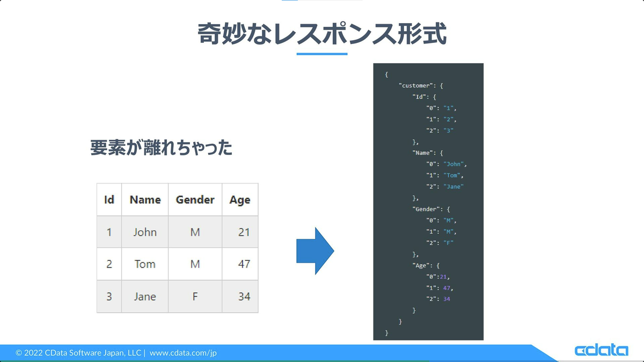
Task: Click the Name column header in the table
Action: [x=145, y=200]
